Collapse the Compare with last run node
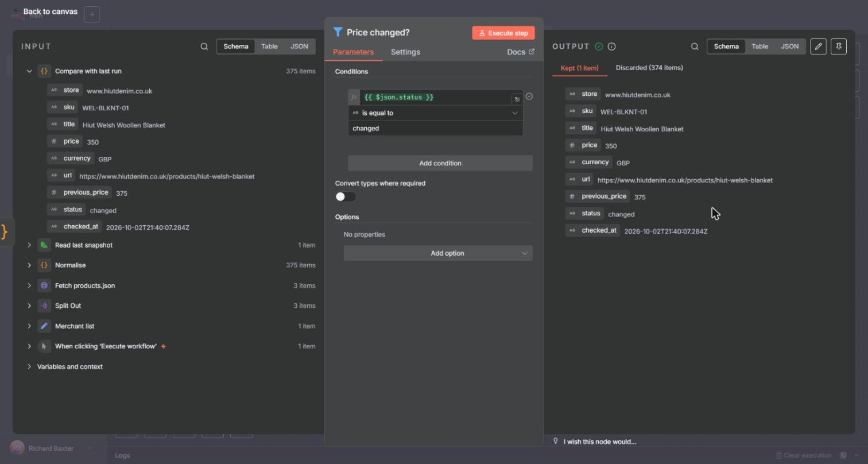 click(29, 71)
